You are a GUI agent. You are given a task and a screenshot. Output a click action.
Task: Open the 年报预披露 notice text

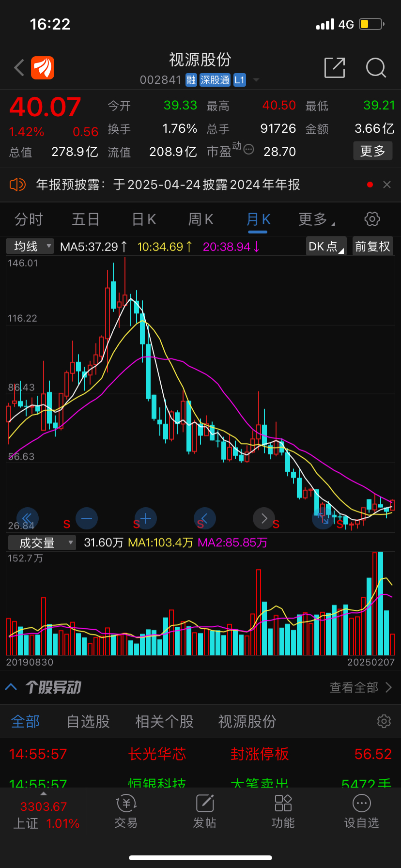168,185
